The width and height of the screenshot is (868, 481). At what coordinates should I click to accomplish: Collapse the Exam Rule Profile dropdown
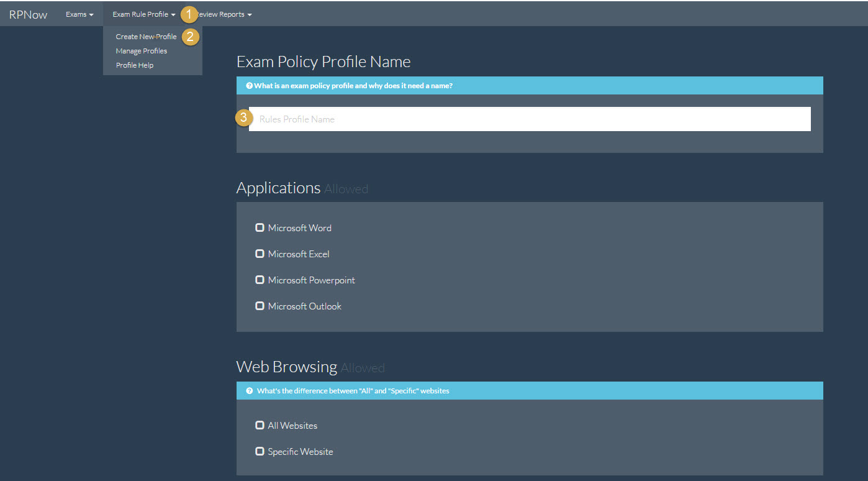click(143, 14)
